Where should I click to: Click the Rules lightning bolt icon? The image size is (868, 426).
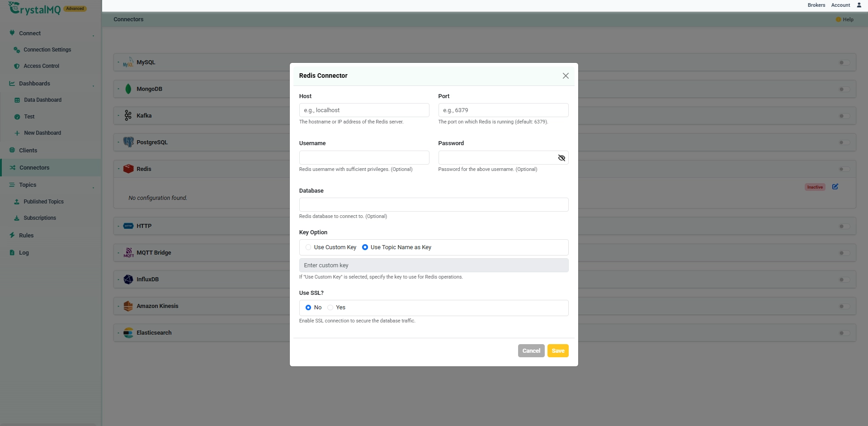(x=12, y=235)
